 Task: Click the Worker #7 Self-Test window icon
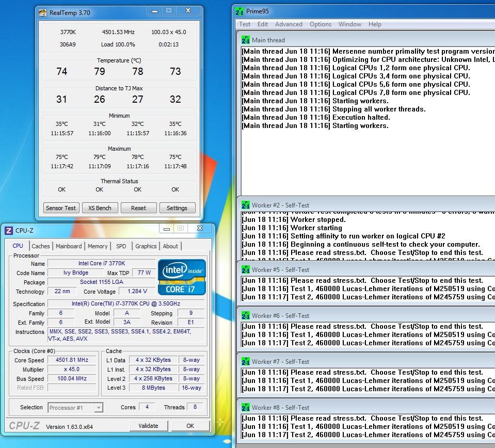[246, 362]
